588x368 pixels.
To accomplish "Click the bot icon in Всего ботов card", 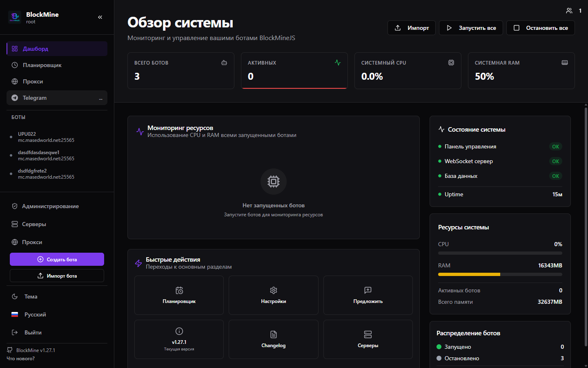I will pyautogui.click(x=224, y=63).
